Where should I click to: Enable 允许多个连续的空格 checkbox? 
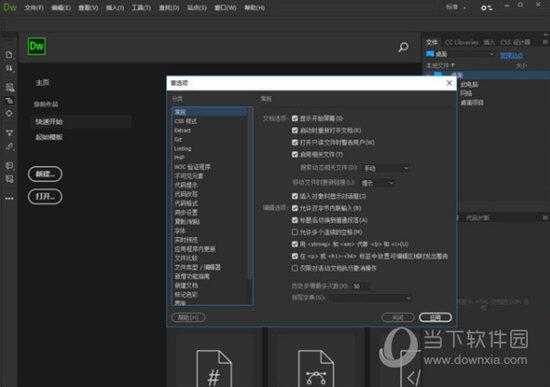click(x=295, y=232)
